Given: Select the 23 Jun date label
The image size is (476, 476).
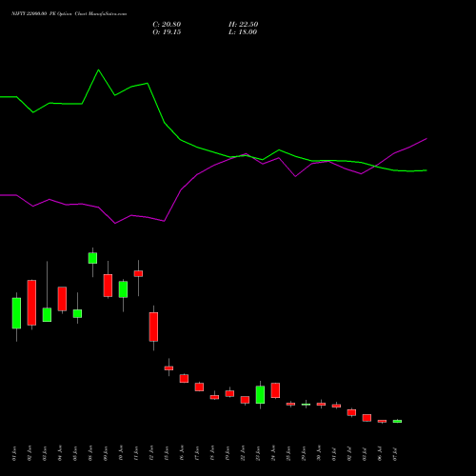Looking at the screenshot, I should [x=258, y=453].
